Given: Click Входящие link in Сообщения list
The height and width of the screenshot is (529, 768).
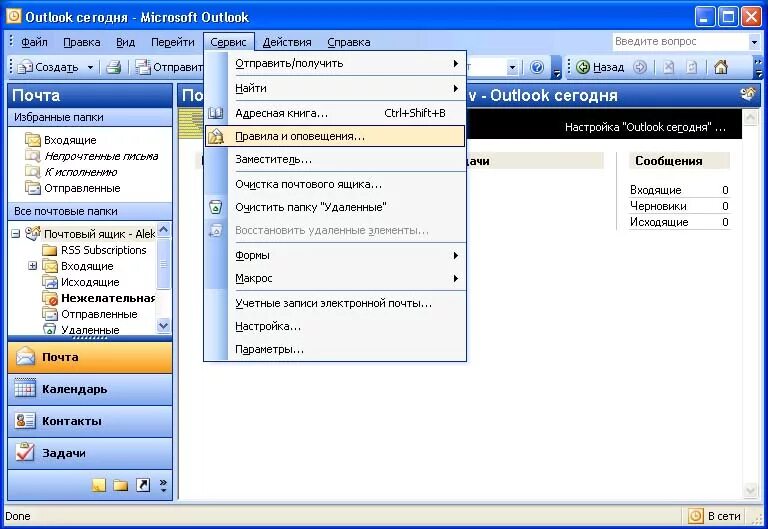Looking at the screenshot, I should coord(655,190).
